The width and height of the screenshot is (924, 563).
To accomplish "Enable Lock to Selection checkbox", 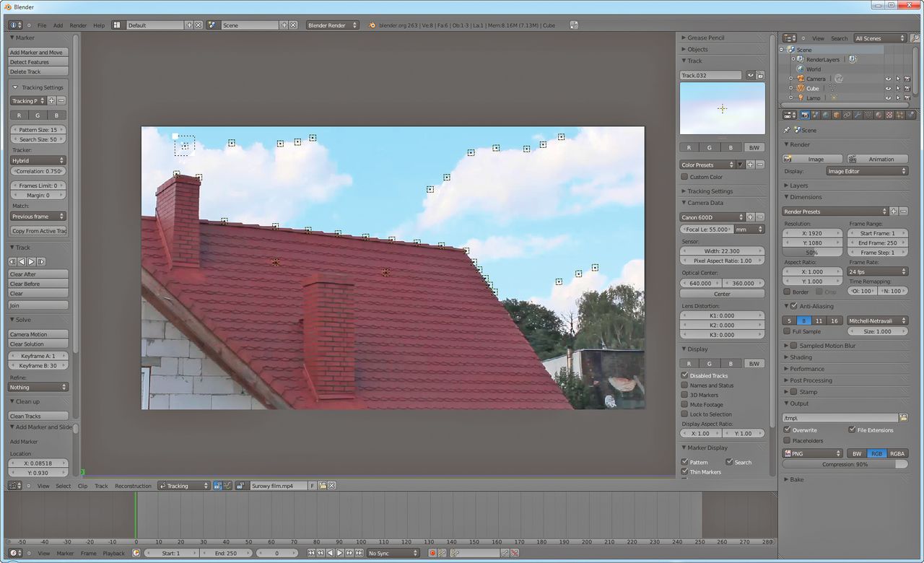I will [684, 414].
